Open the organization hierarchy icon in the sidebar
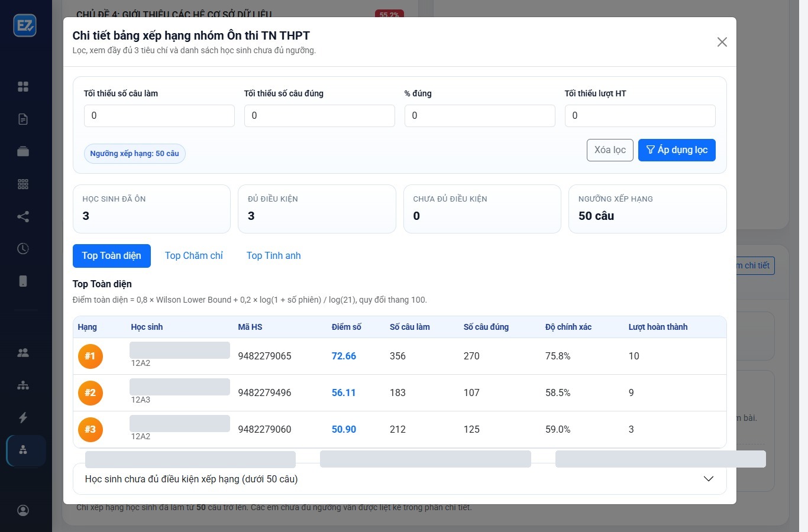Viewport: 808px width, 532px height. click(23, 385)
